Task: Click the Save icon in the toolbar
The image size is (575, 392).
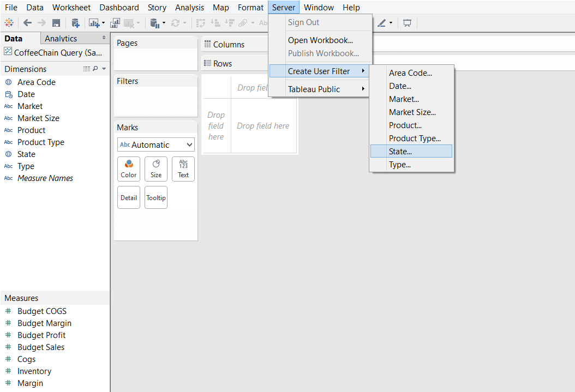Action: 56,22
